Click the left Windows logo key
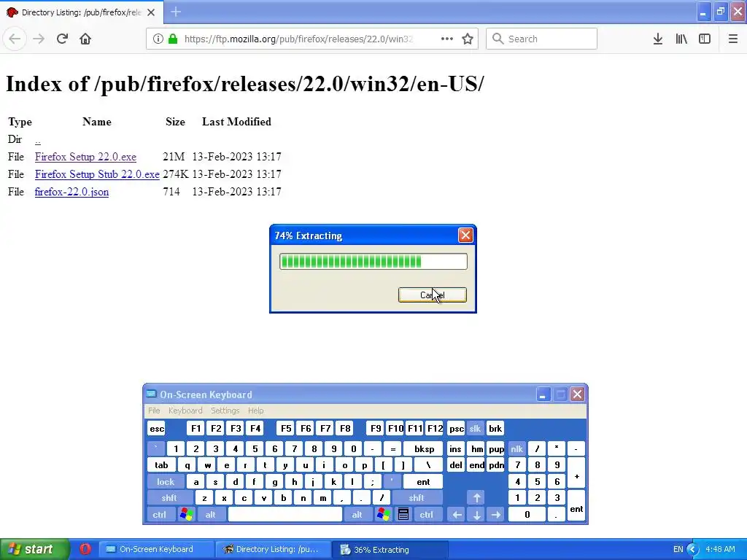The height and width of the screenshot is (560, 747). (x=186, y=515)
